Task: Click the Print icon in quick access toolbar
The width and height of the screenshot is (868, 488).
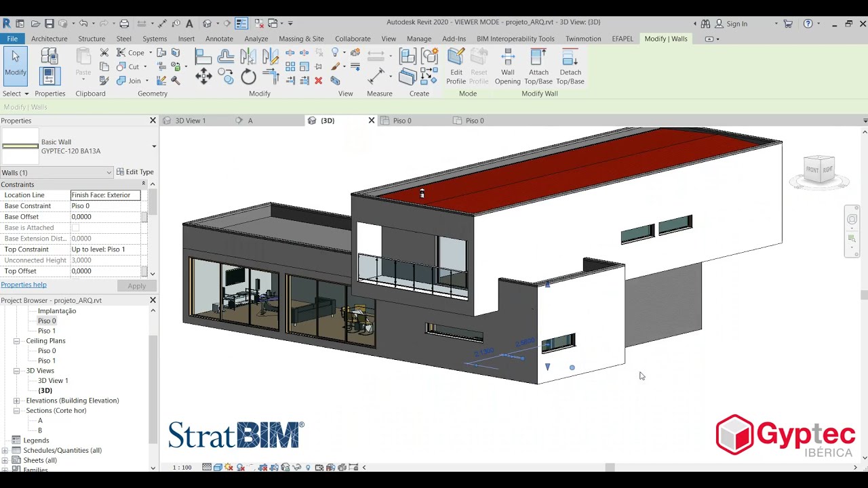Action: [124, 24]
